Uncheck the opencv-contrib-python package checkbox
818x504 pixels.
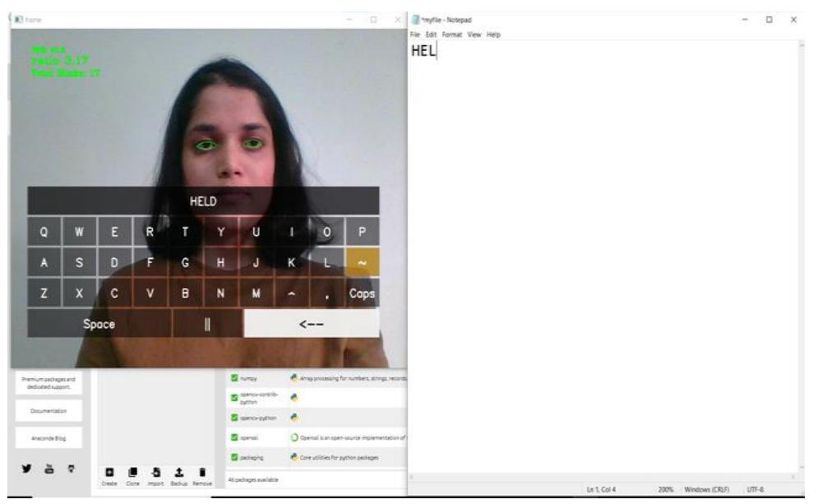pyautogui.click(x=234, y=398)
